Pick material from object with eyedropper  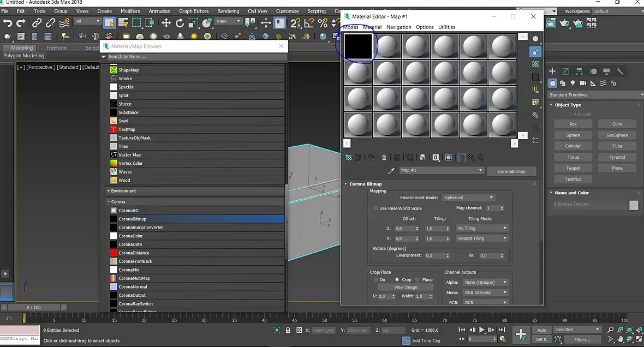click(x=391, y=171)
